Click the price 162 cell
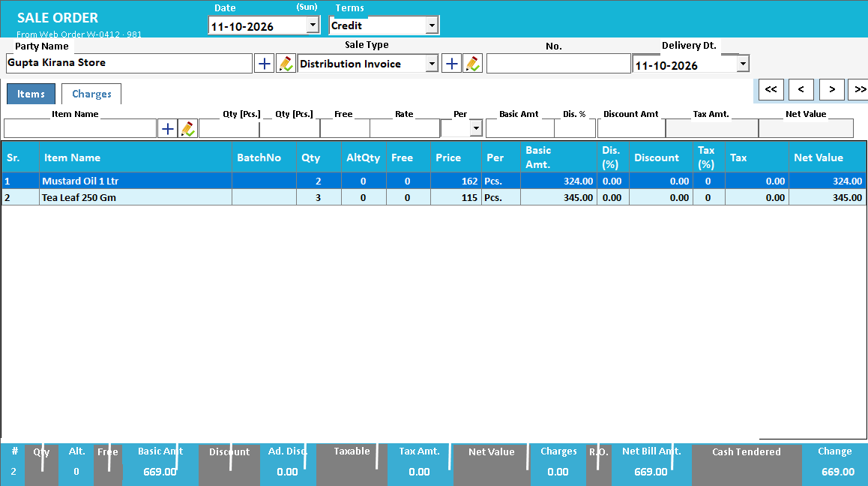 point(456,181)
